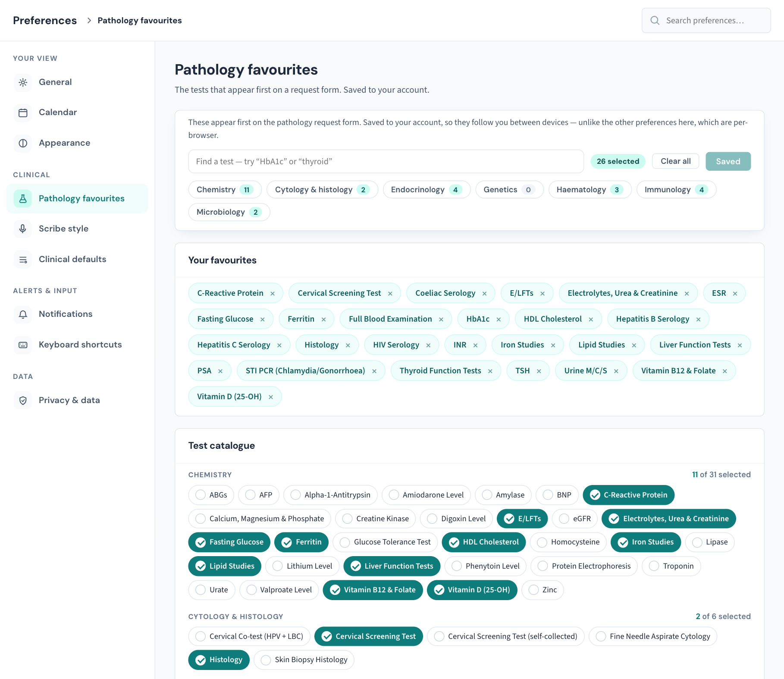Click the Clinical defaults sliders icon
This screenshot has width=784, height=679.
(x=23, y=260)
